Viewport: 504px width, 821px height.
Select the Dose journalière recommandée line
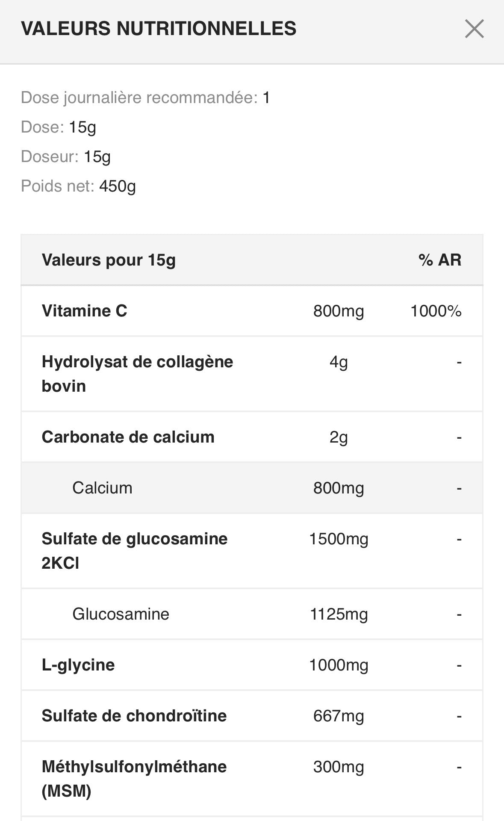point(145,98)
